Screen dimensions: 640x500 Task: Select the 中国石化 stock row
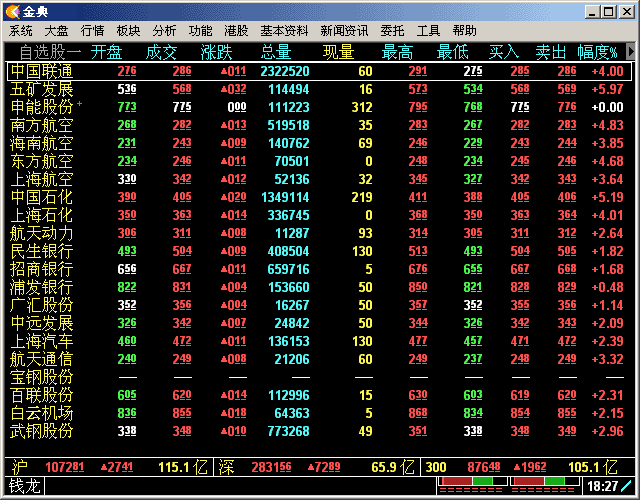(x=319, y=197)
